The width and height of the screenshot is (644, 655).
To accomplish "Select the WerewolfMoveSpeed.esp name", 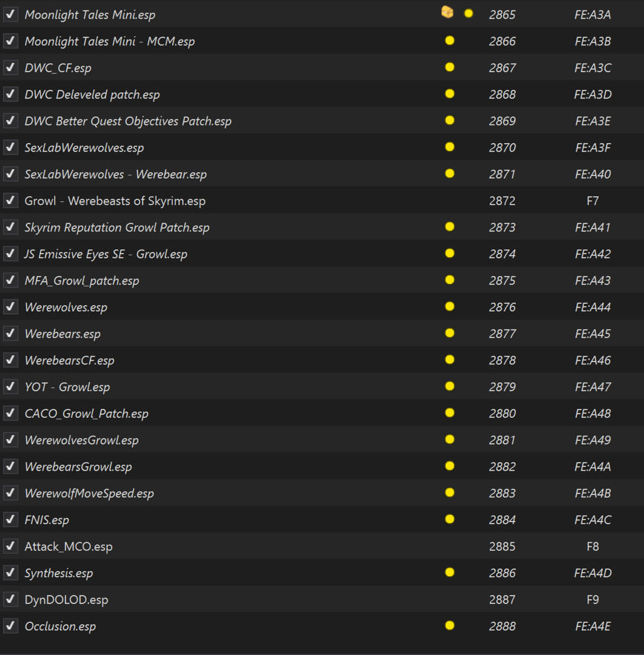I will tap(89, 493).
